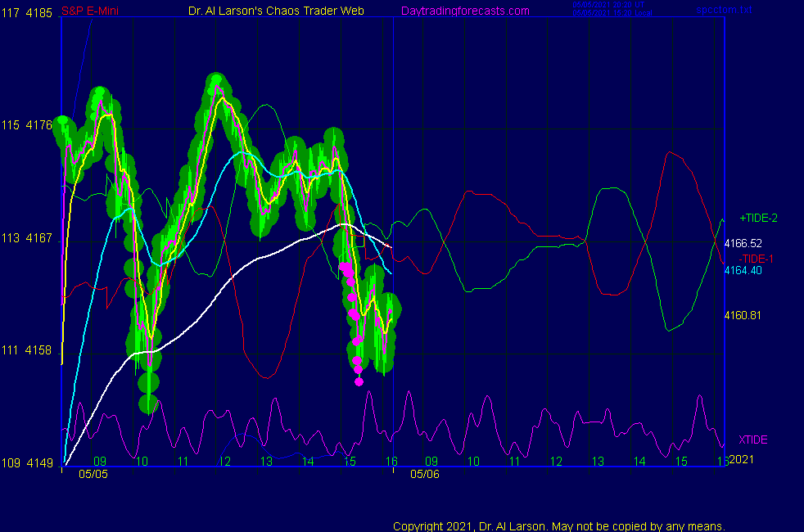Select the 'XTIDE' legend label

(x=752, y=440)
